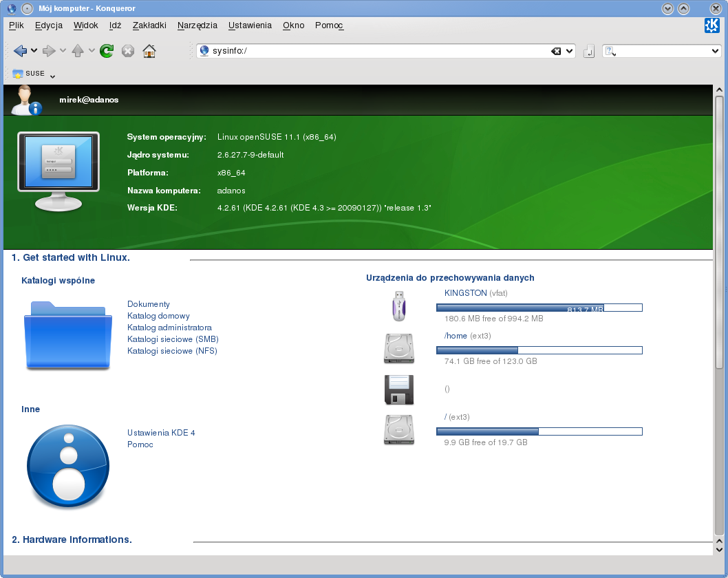728x578 pixels.
Task: Open the Idź menu
Action: tap(115, 25)
